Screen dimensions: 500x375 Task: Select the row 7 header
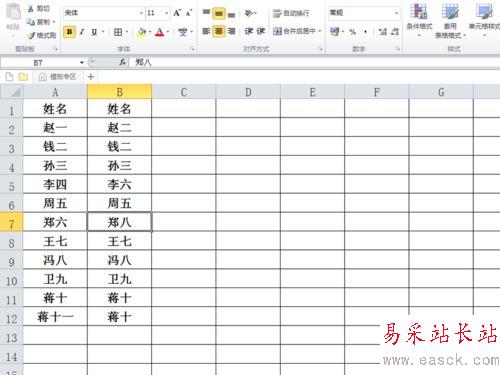[11, 222]
